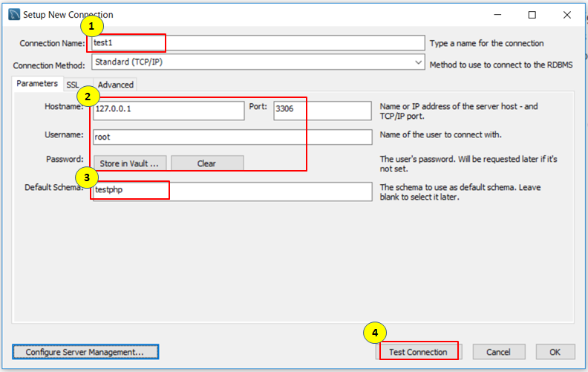The width and height of the screenshot is (588, 372).
Task: Click the Username field containing root
Action: coord(232,137)
